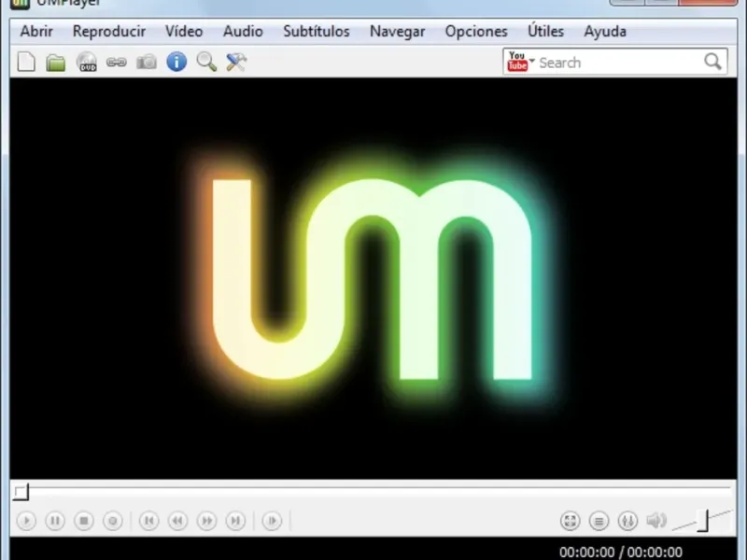Mute audio with speaker icon

pos(656,521)
